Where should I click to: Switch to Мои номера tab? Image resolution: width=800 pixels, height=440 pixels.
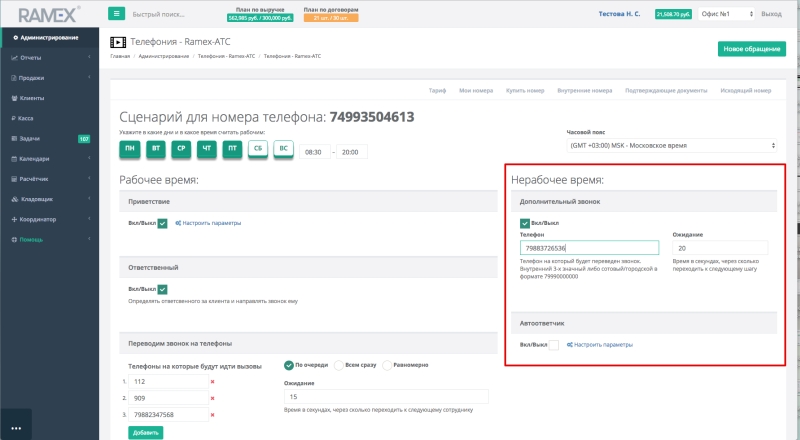(x=476, y=91)
